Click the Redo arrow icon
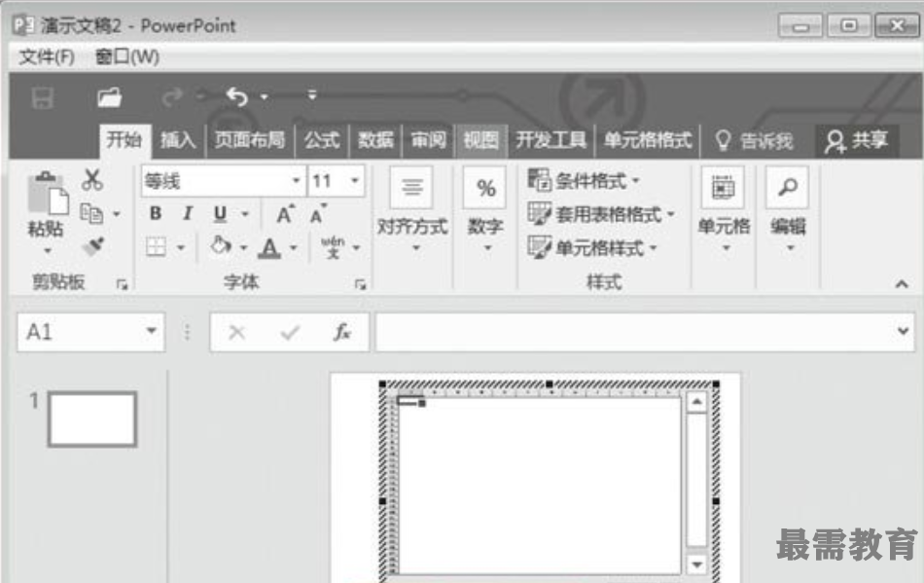The height and width of the screenshot is (583, 924). pyautogui.click(x=172, y=96)
